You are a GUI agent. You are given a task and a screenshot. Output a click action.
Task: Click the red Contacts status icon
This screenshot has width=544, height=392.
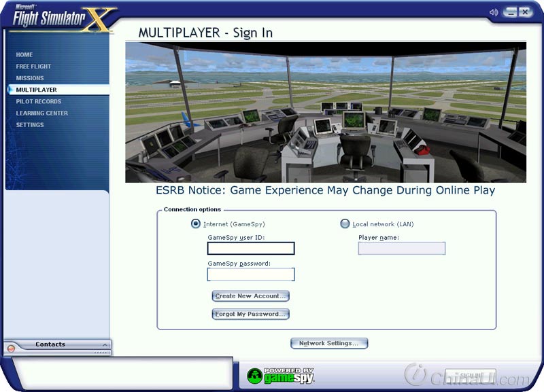pos(11,348)
